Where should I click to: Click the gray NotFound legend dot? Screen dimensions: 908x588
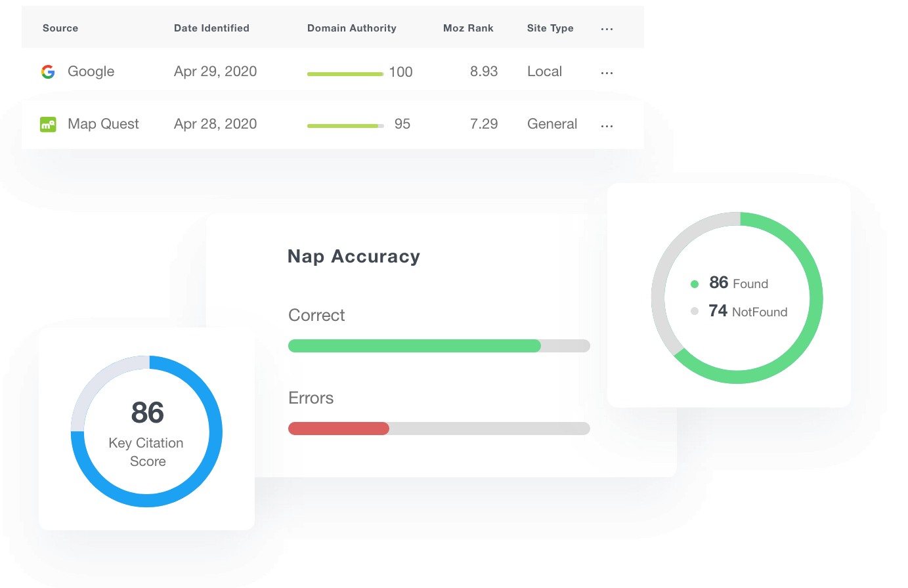[x=695, y=311]
